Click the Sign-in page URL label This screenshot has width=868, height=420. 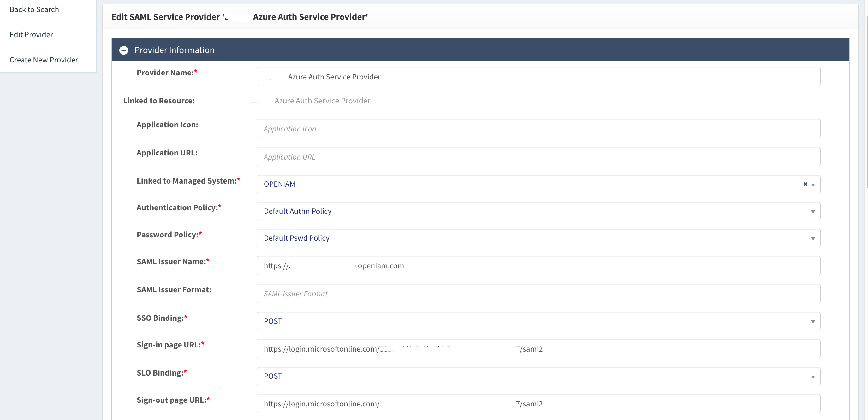pyautogui.click(x=170, y=345)
